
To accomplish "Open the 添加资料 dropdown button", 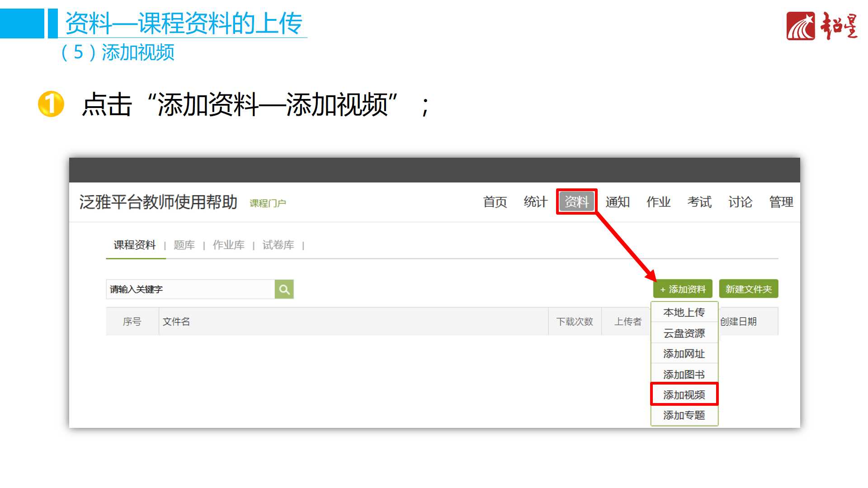I will click(683, 289).
